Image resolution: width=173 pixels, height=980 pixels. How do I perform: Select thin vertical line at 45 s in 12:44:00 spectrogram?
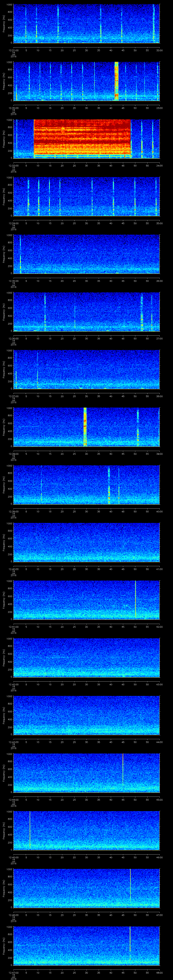123,770
